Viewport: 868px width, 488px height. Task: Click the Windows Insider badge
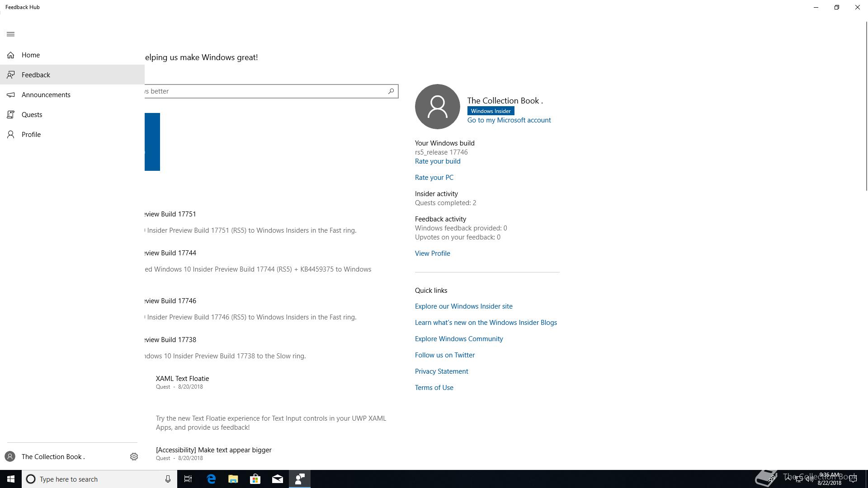[x=491, y=111]
